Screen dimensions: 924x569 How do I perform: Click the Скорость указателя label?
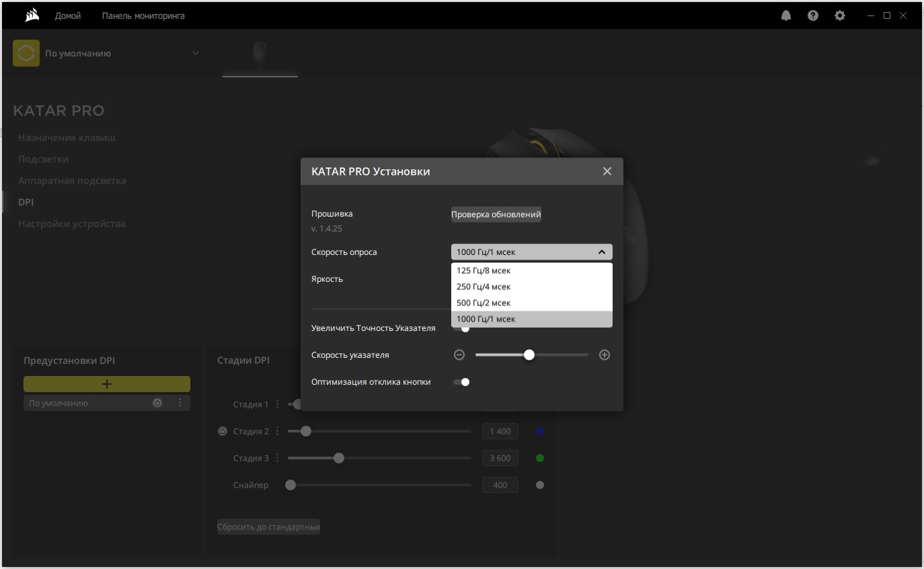coord(350,355)
